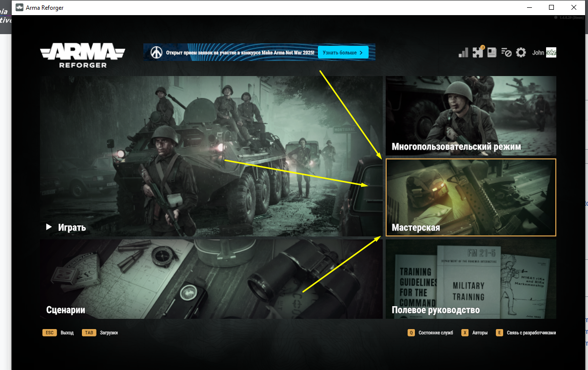Open the Многопользовательский режим tile
This screenshot has width=588, height=370.
(x=470, y=116)
